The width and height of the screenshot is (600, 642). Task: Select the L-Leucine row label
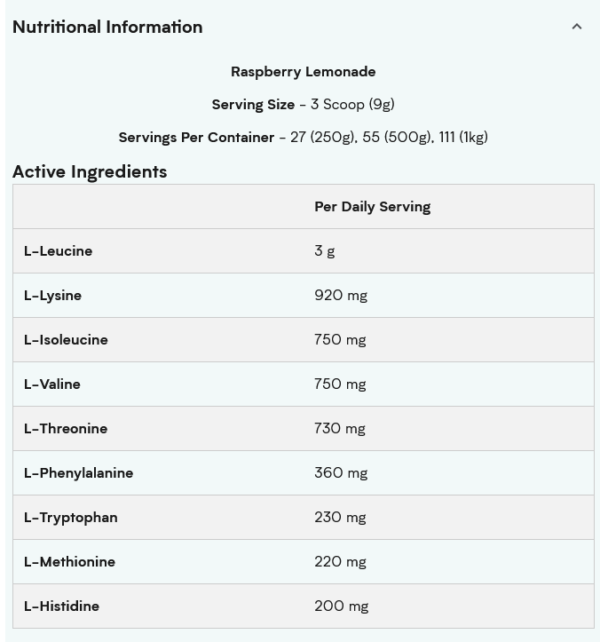click(x=58, y=251)
